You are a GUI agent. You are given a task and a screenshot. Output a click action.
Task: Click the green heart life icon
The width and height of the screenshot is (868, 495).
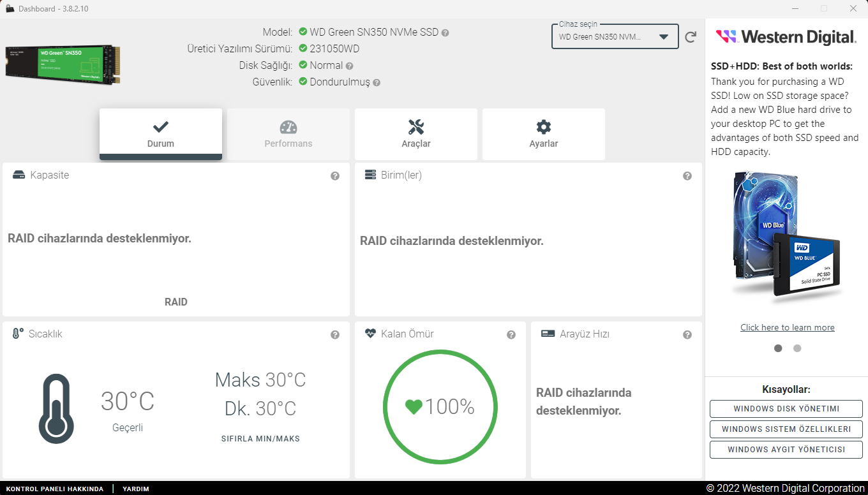tap(414, 407)
